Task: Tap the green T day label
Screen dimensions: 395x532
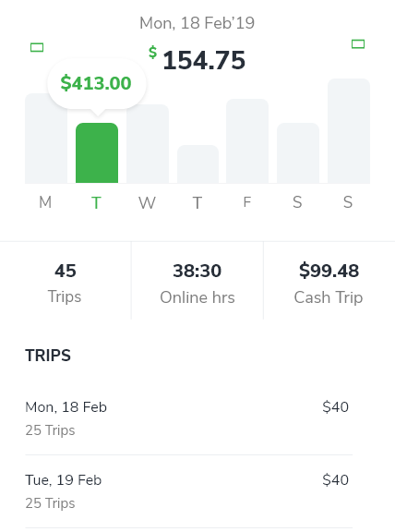Action: (x=96, y=203)
